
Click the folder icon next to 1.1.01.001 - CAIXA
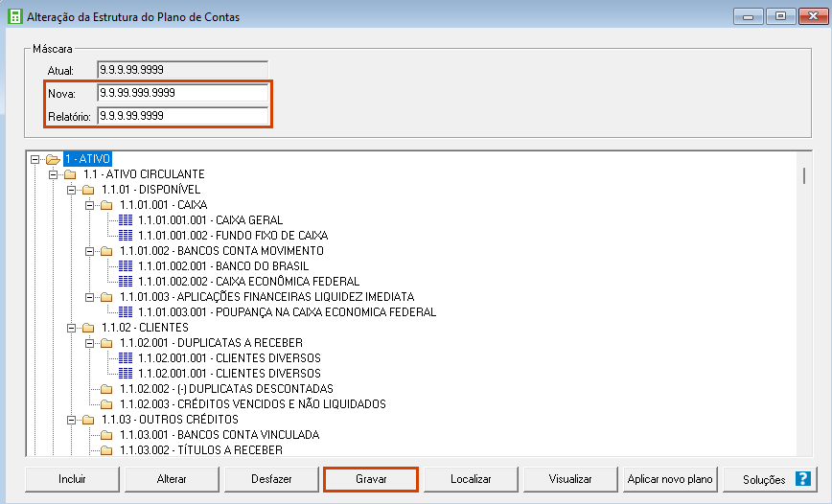pyautogui.click(x=106, y=205)
